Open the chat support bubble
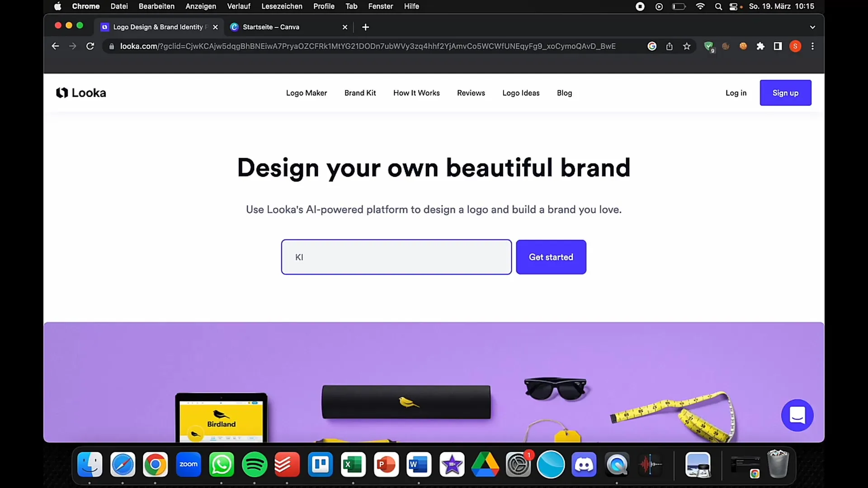 [x=797, y=415]
